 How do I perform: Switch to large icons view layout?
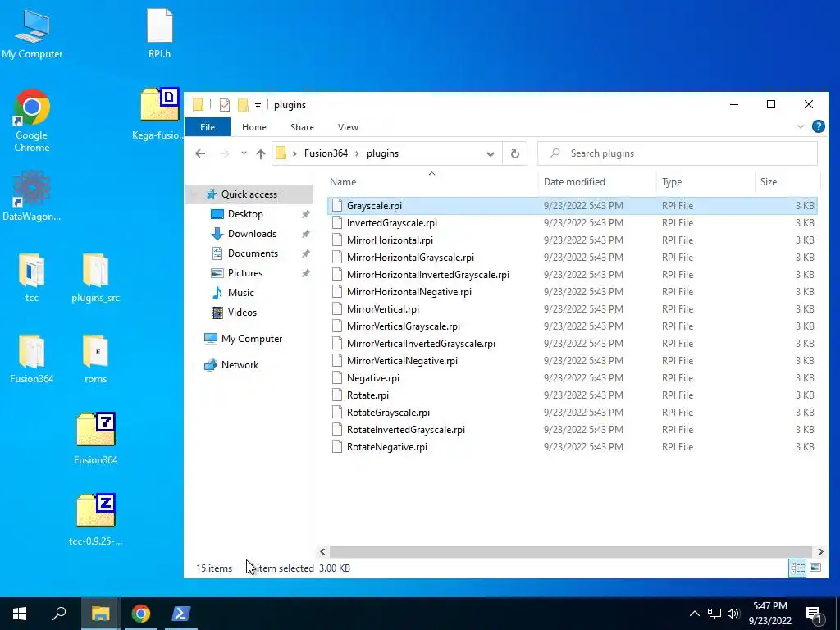815,568
